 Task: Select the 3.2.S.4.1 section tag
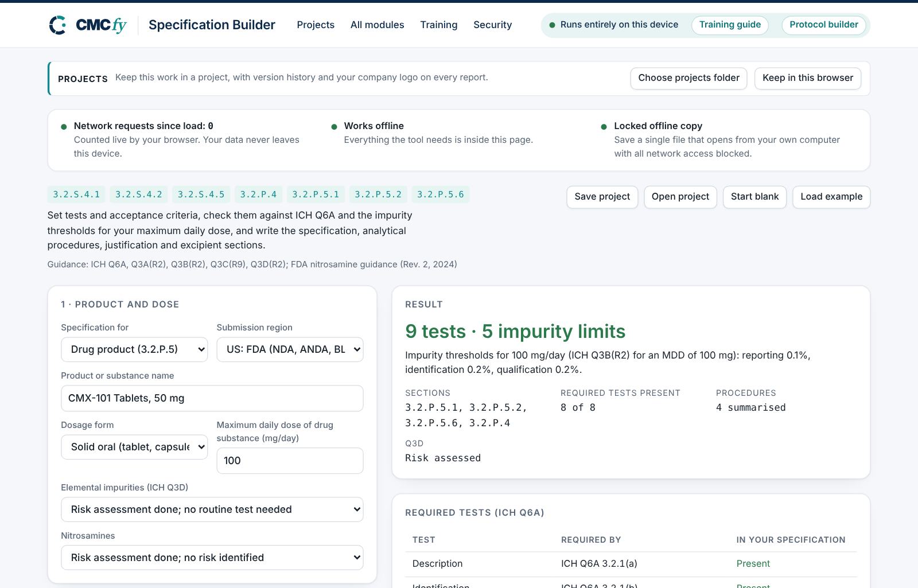coord(76,194)
